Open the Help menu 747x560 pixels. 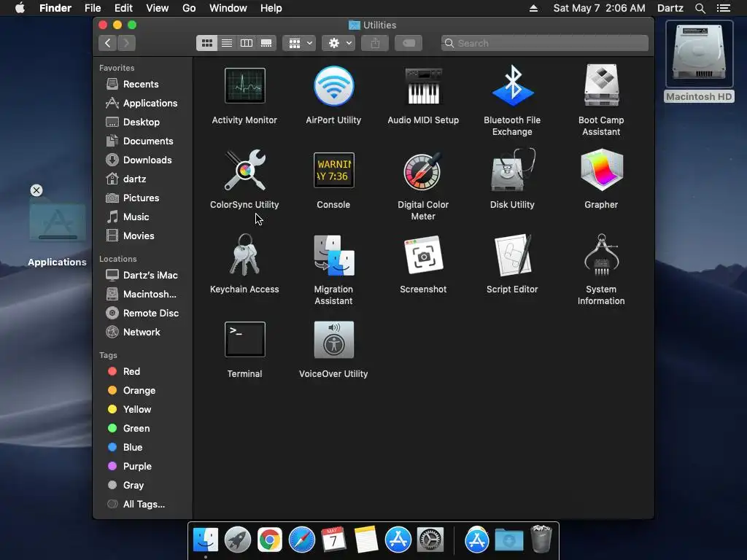coord(271,8)
